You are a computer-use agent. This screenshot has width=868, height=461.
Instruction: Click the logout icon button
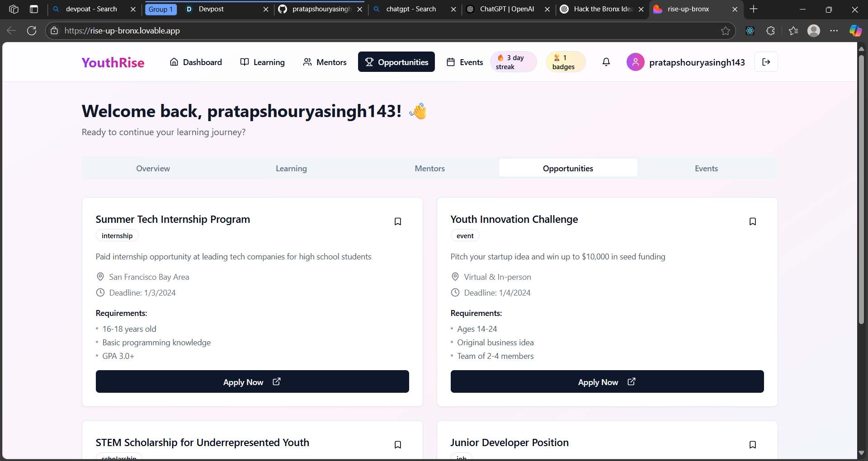[766, 62]
